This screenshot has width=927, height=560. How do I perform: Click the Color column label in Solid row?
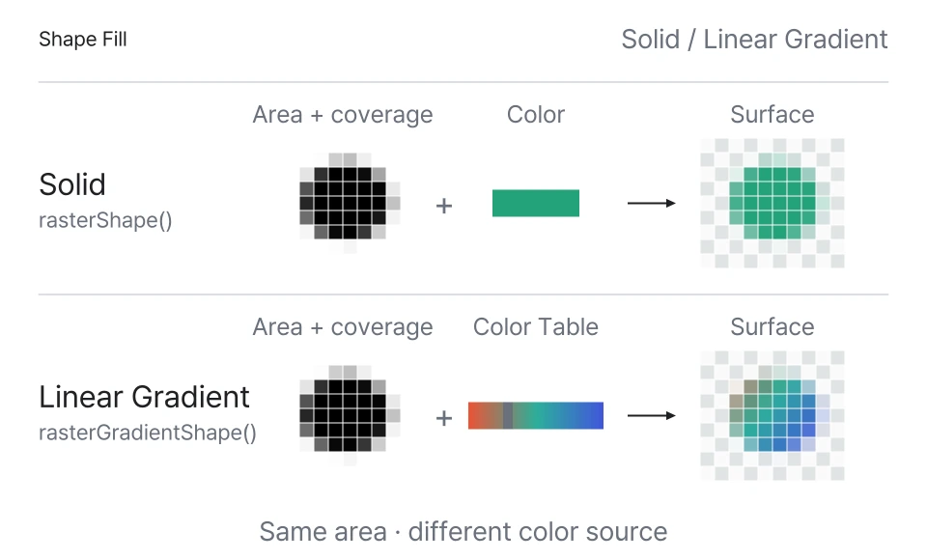(x=536, y=114)
